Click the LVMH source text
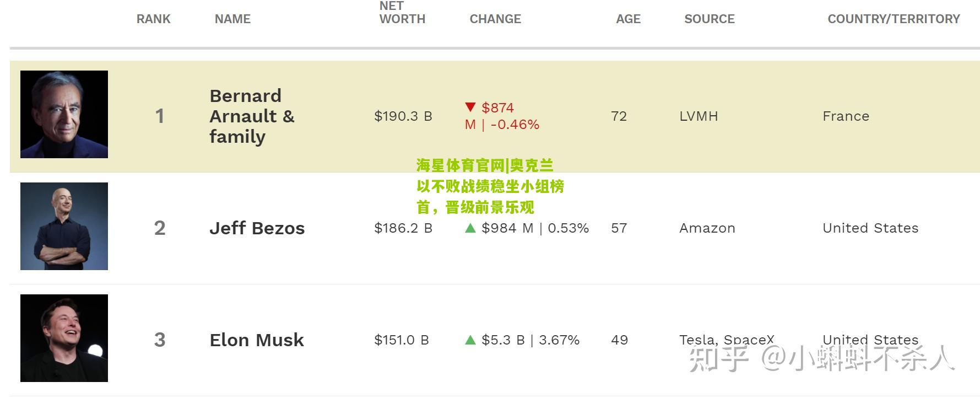Screen dimensions: 980x398 click(699, 116)
